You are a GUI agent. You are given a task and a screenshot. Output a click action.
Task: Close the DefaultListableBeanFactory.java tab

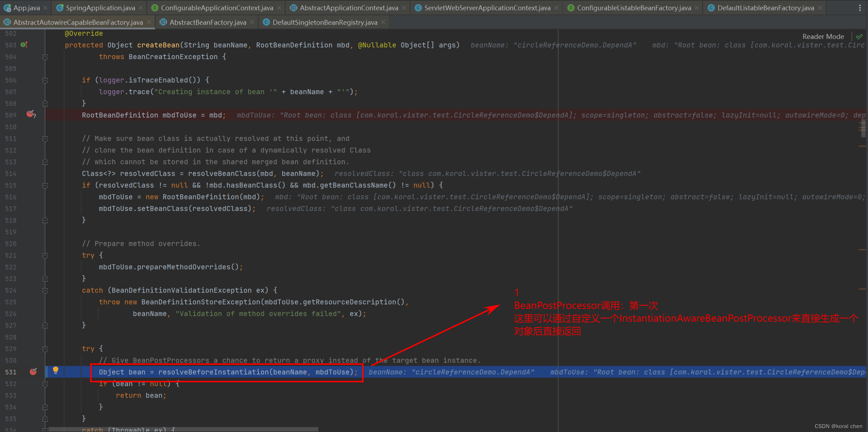820,8
